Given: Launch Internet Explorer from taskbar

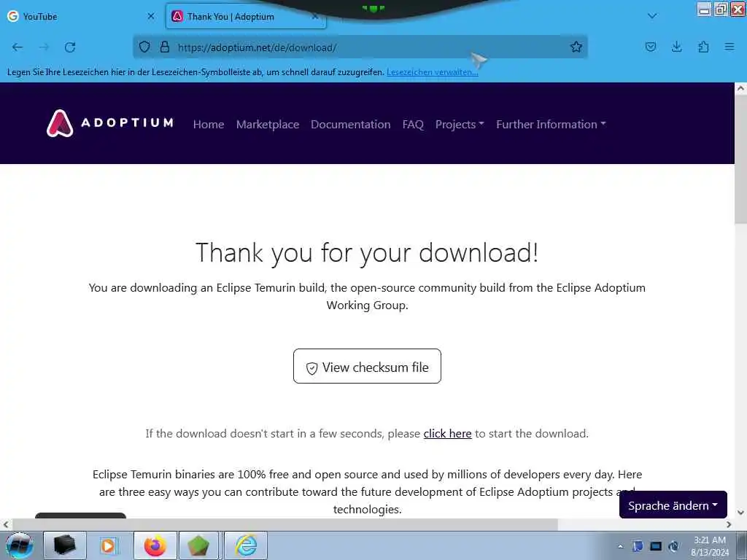Looking at the screenshot, I should click(x=246, y=545).
